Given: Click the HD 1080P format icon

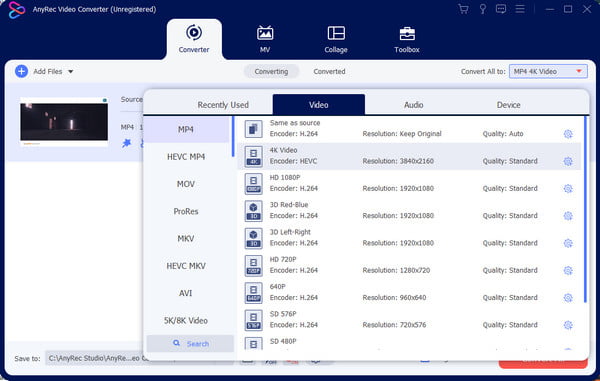Looking at the screenshot, I should tap(253, 184).
